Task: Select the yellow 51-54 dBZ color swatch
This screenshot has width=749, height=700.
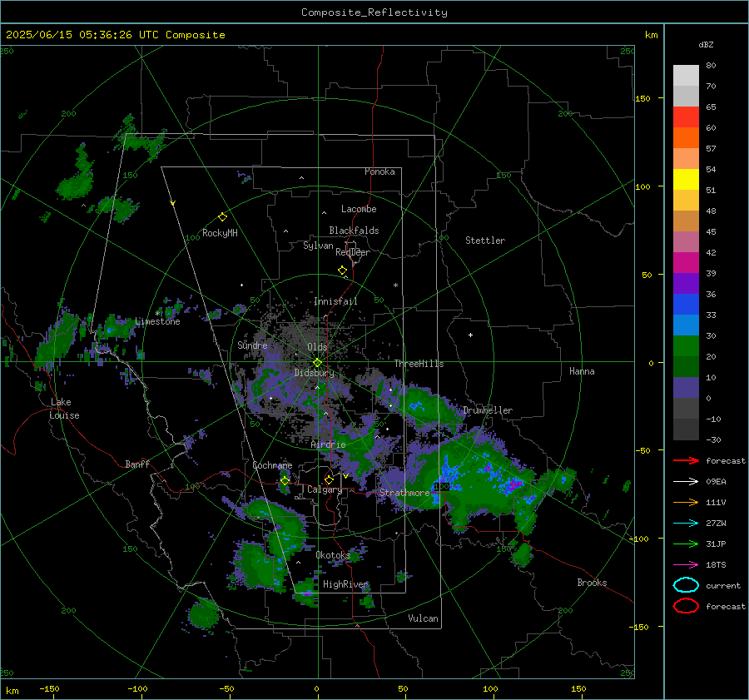Action: [686, 180]
